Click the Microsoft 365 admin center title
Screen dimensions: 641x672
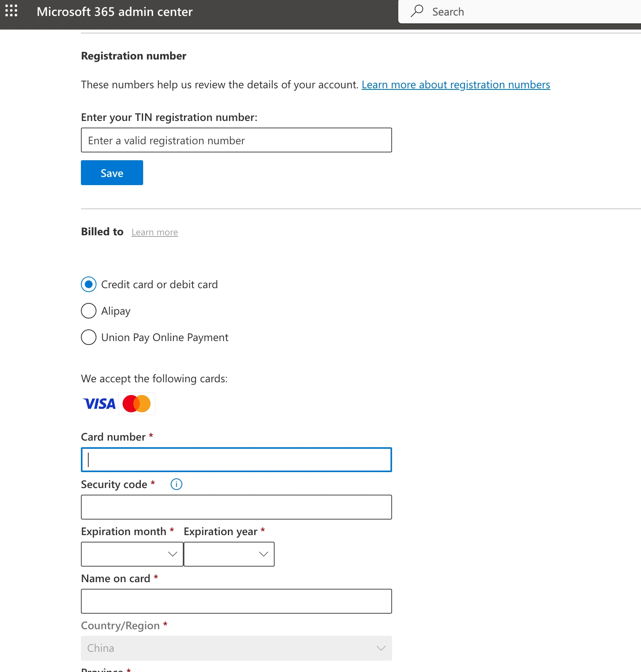point(115,12)
